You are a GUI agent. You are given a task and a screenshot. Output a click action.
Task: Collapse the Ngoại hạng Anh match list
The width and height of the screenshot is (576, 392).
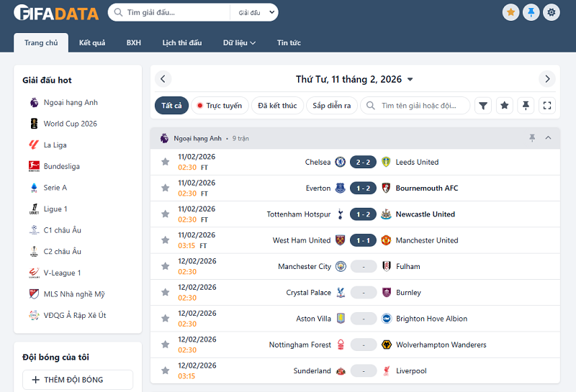(x=548, y=138)
